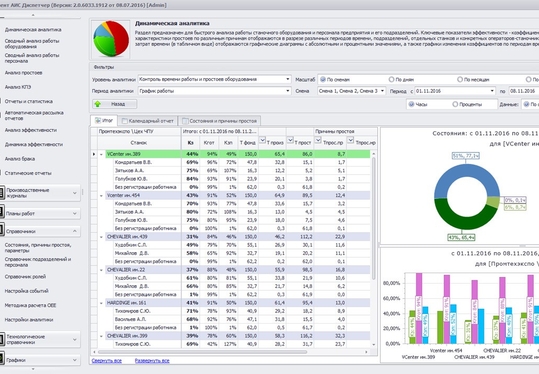This screenshot has height=374, width=539.
Task: Click the Планы работ section icon
Action: [2, 213]
